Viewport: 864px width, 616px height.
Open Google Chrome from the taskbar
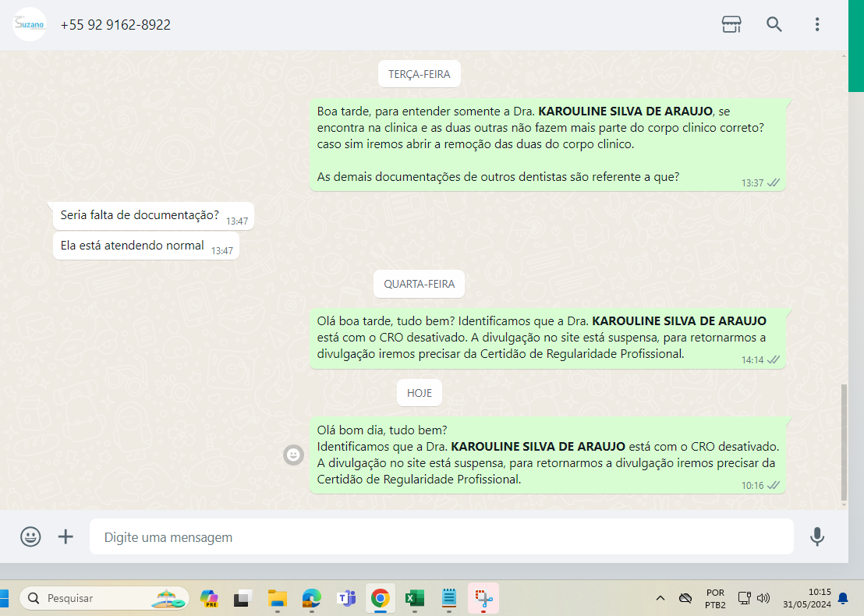pyautogui.click(x=381, y=599)
